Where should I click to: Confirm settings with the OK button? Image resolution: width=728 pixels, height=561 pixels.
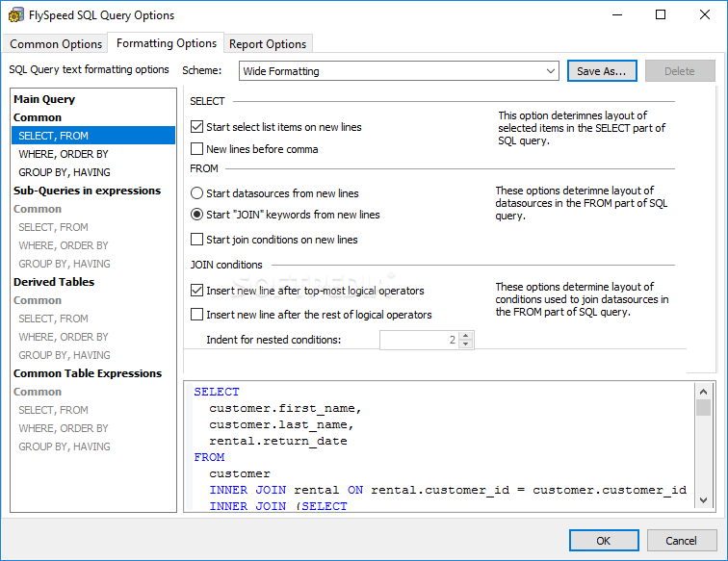604,541
